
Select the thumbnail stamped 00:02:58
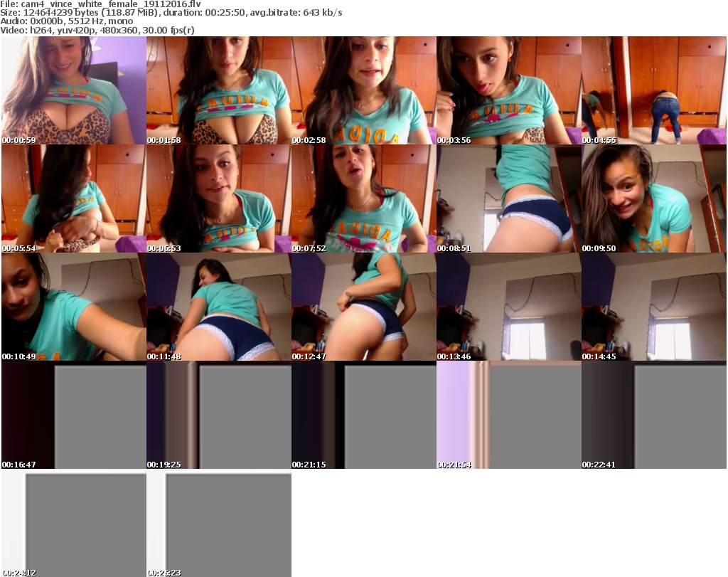(x=364, y=90)
